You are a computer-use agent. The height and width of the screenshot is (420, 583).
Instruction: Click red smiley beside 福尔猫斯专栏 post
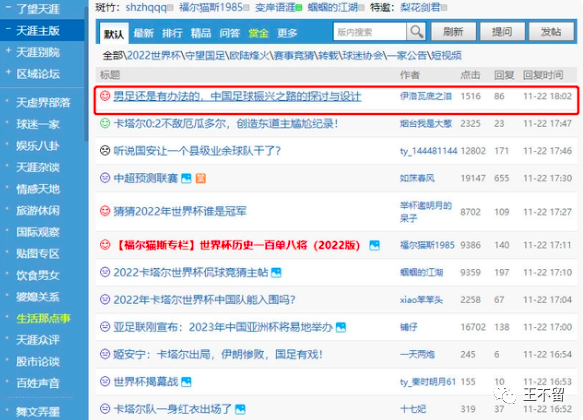105,245
